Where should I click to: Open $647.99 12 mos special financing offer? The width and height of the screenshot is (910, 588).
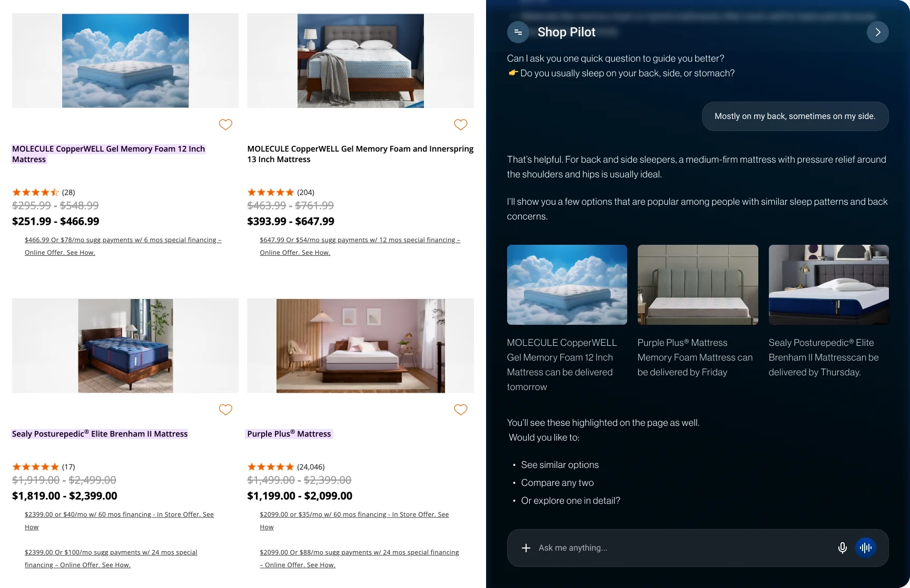click(360, 246)
